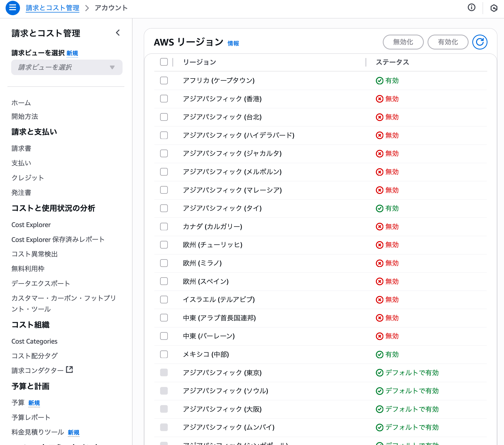This screenshot has height=445, width=504.
Task: Open Cost Categories page
Action: 34,341
